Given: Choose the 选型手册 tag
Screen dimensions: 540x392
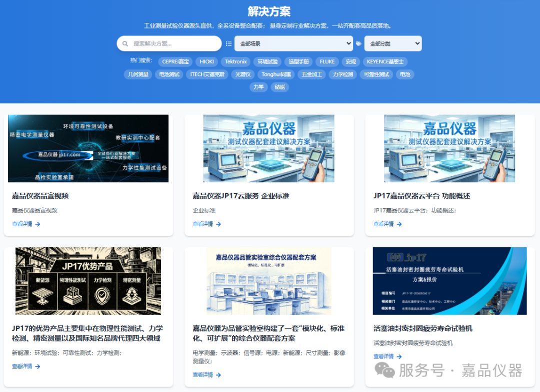Looking at the screenshot, I should point(298,61).
